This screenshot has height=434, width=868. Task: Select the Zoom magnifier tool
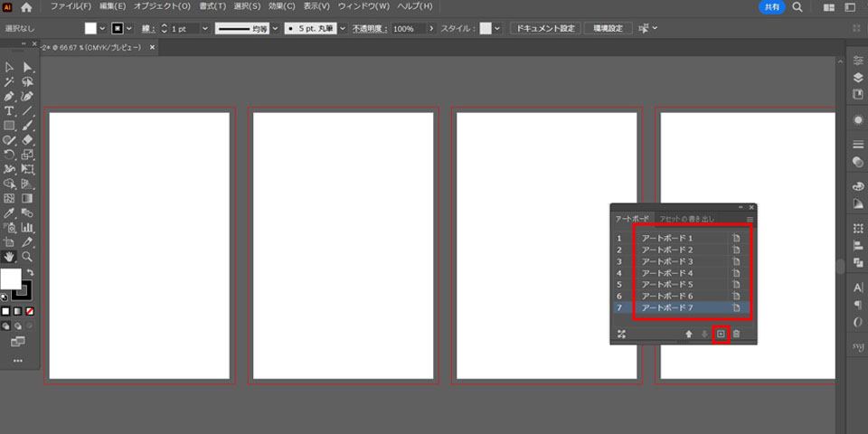[x=27, y=257]
